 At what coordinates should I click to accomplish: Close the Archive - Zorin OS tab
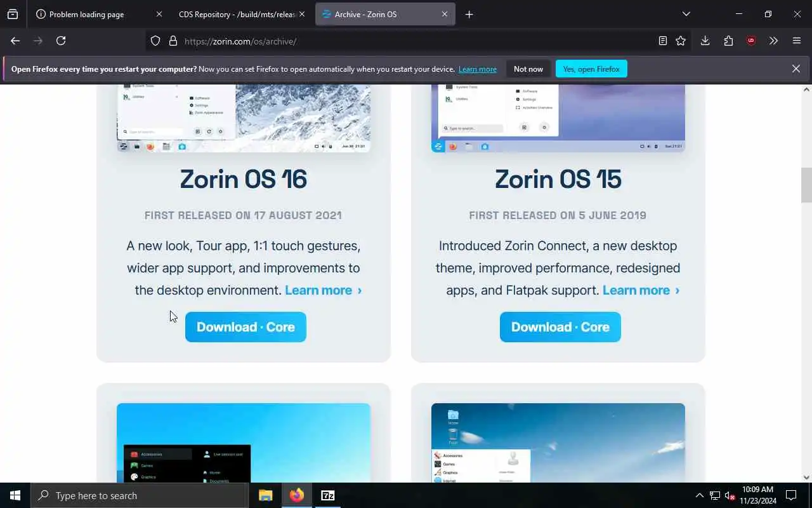[444, 14]
